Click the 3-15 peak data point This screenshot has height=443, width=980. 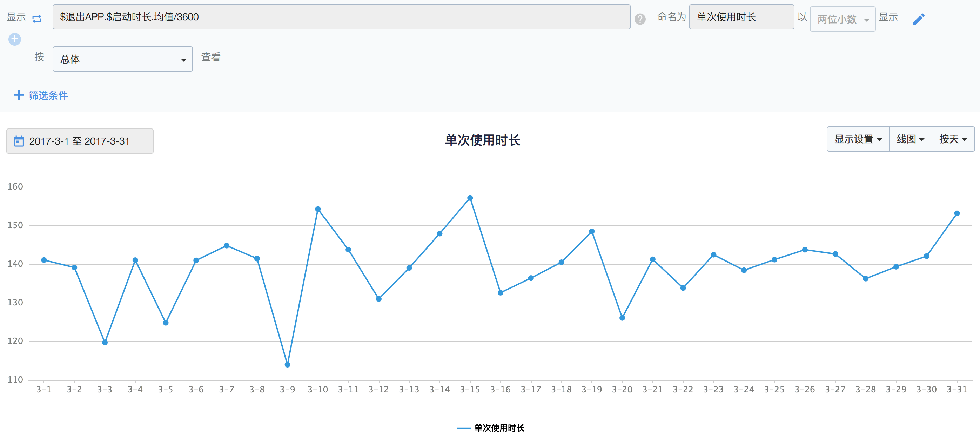pyautogui.click(x=470, y=198)
